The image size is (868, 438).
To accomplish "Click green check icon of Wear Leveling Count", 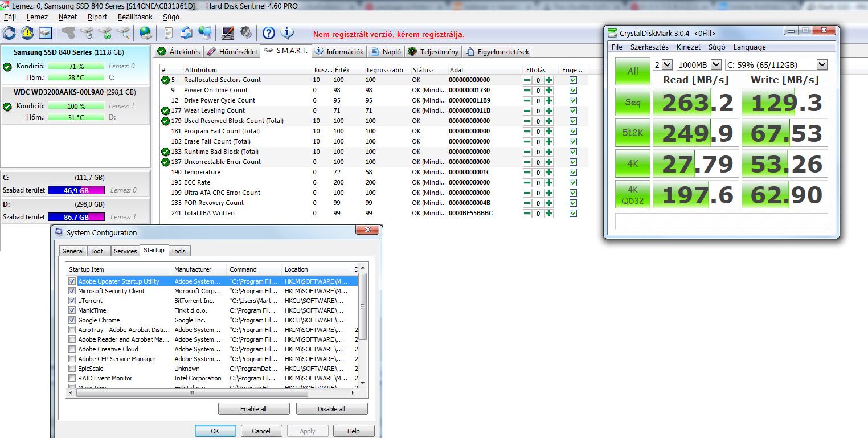I will [165, 110].
